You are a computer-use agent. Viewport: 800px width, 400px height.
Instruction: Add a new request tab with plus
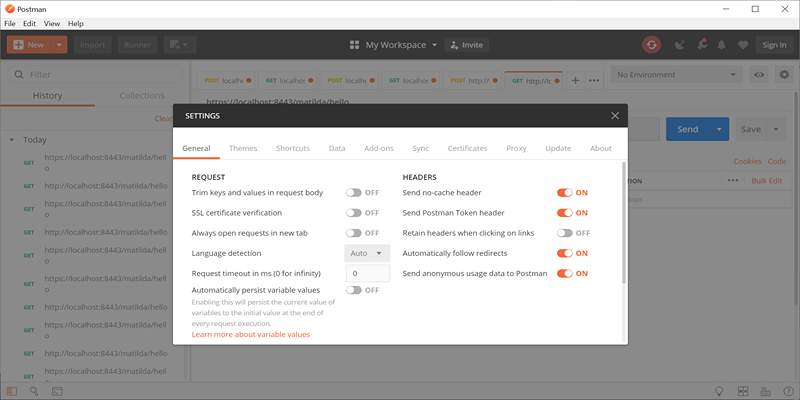tap(575, 80)
